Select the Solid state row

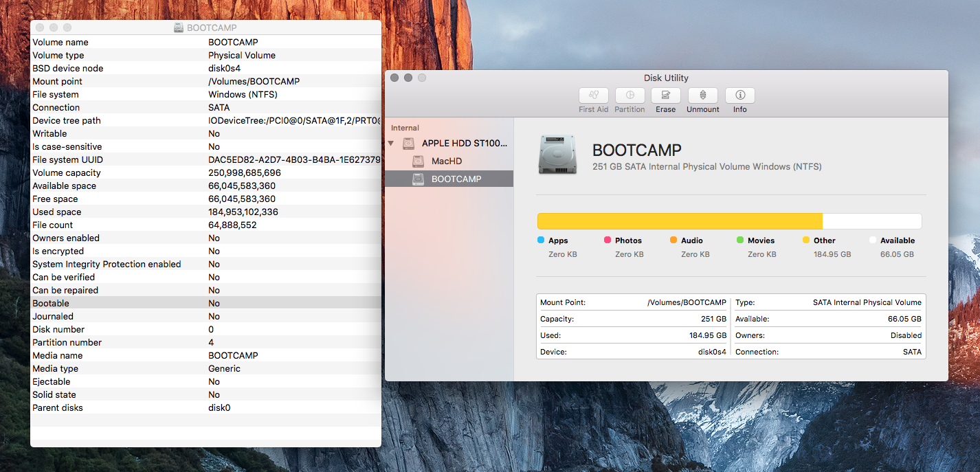[205, 394]
